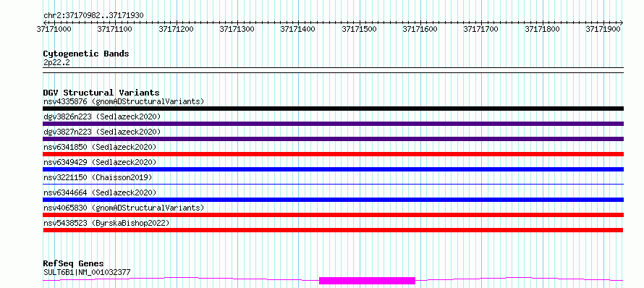644x288 pixels.
Task: Open dgv3827n223 (Sedlazeck2020) label
Action: click(x=102, y=132)
